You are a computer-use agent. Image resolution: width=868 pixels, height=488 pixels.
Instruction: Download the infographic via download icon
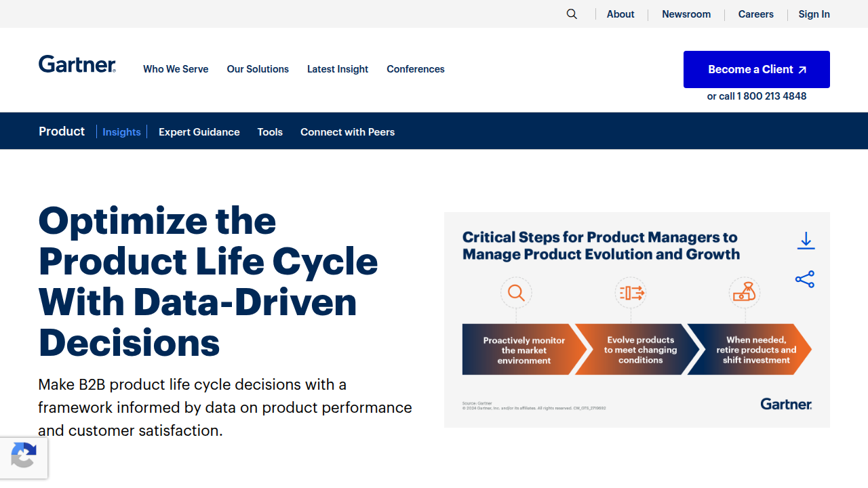click(806, 241)
